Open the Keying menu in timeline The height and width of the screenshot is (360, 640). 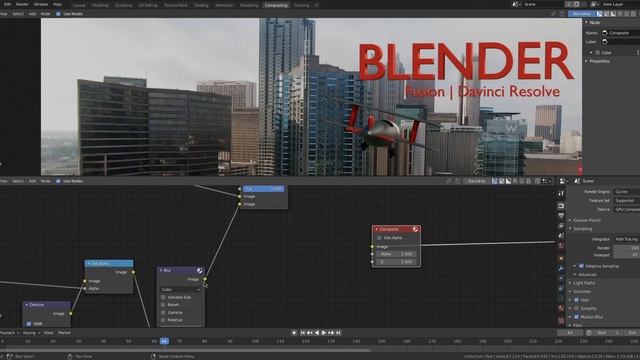(x=31, y=333)
